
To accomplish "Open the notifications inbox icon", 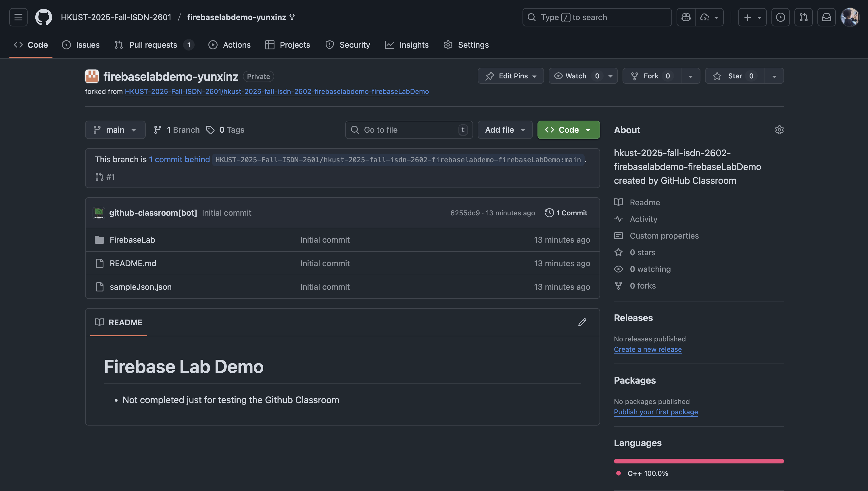I will click(826, 17).
